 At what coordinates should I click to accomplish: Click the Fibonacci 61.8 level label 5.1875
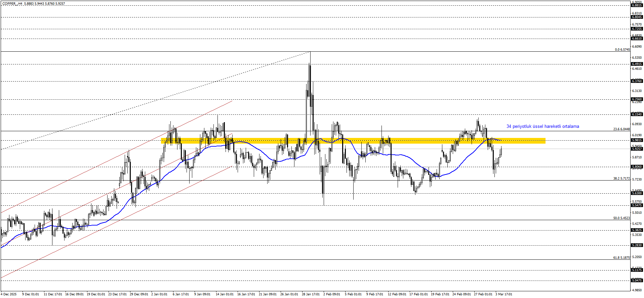point(621,258)
